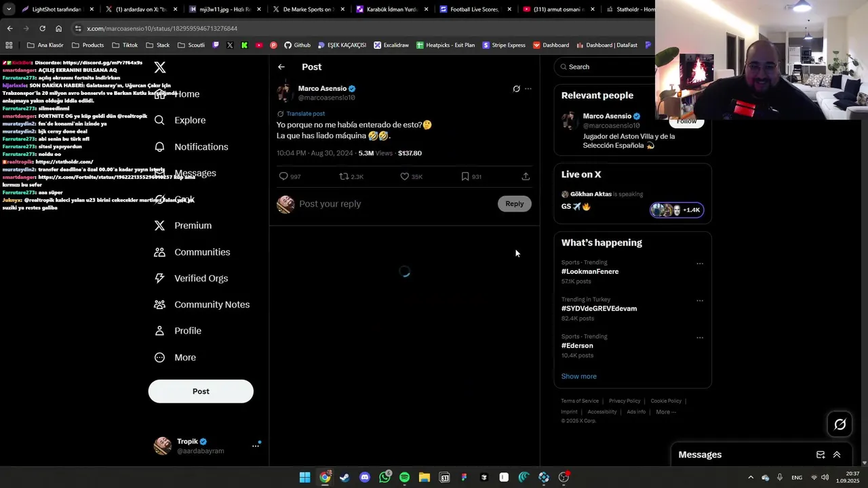Open the three-dot menu on the post
The width and height of the screenshot is (868, 488).
tap(528, 89)
